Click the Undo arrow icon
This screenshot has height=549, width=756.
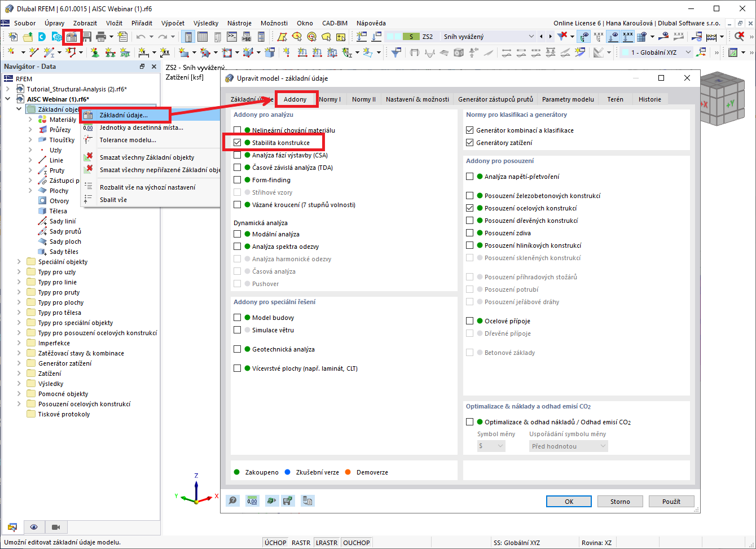click(140, 36)
